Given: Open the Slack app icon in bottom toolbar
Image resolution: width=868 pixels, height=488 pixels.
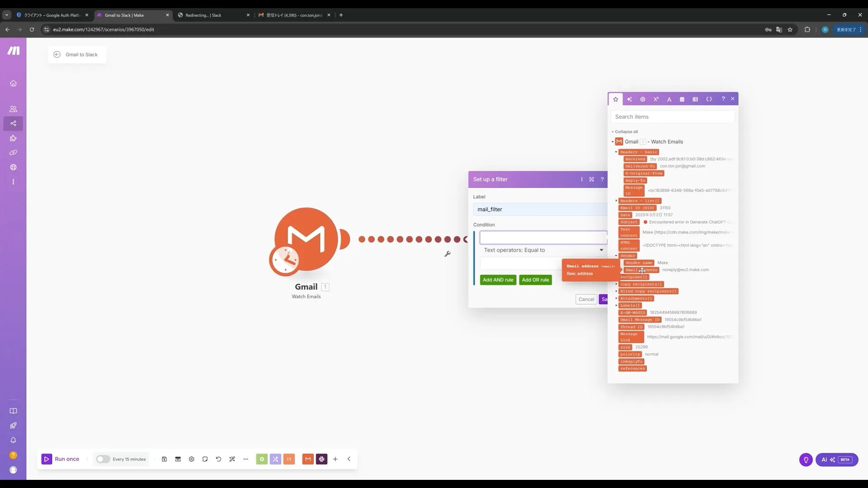Looking at the screenshot, I should click(x=321, y=459).
